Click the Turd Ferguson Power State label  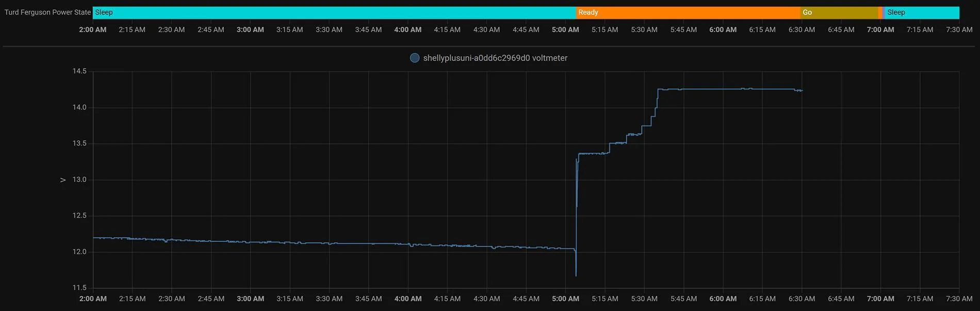pos(47,12)
